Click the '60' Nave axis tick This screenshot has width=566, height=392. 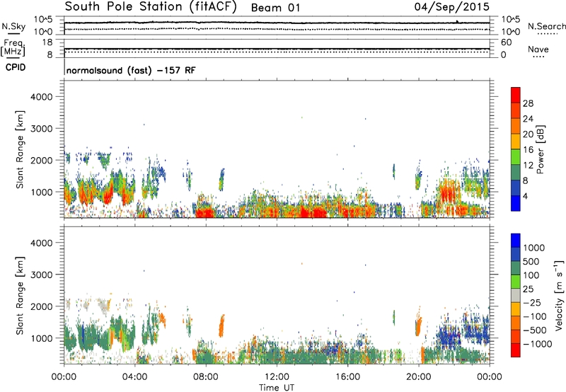tap(506, 42)
